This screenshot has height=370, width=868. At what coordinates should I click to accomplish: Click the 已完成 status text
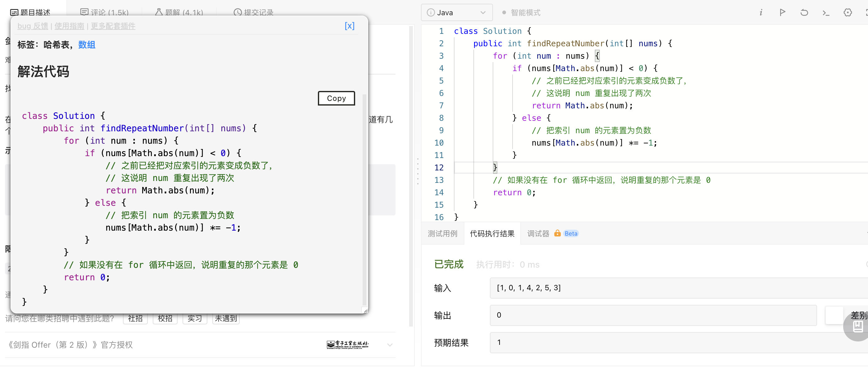449,264
